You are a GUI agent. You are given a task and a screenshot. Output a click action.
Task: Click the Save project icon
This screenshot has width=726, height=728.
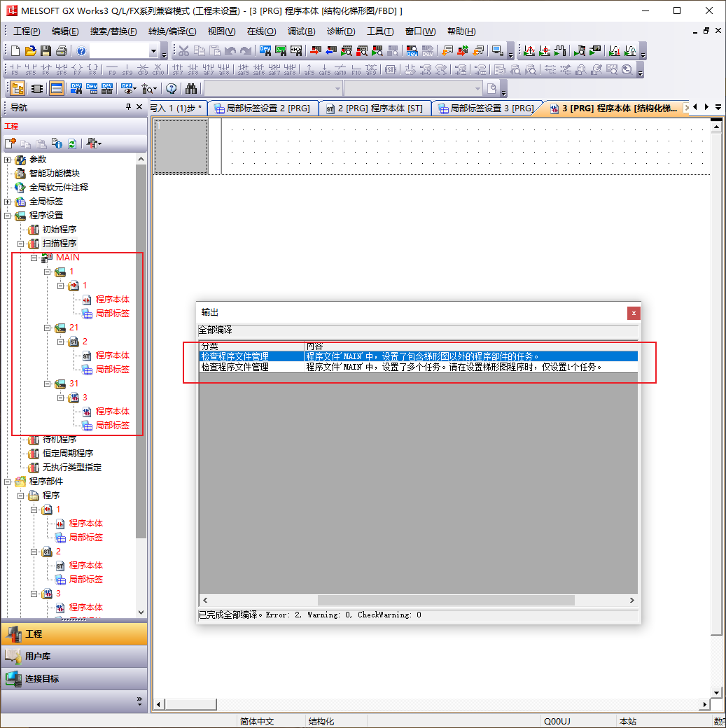tap(46, 51)
